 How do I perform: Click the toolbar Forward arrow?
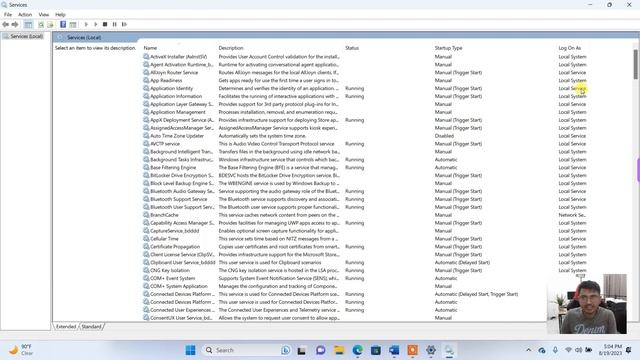[x=15, y=24]
